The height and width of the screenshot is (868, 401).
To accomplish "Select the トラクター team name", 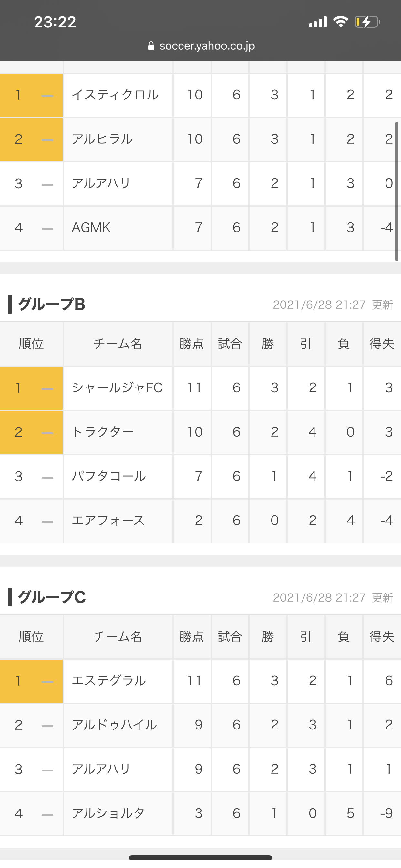I will [103, 432].
